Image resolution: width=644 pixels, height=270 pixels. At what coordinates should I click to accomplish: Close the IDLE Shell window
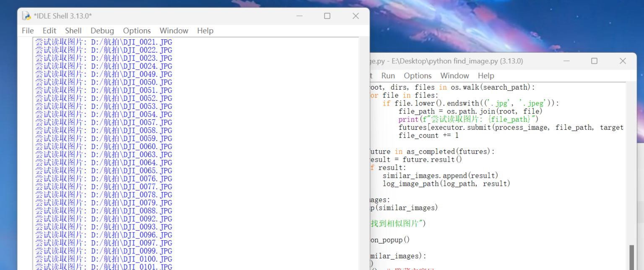pos(356,16)
